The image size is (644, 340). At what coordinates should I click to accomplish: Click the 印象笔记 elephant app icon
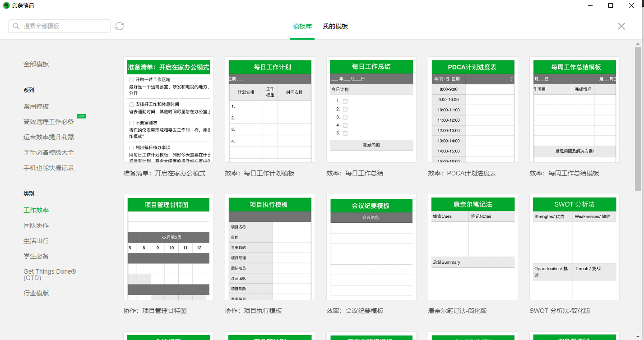click(x=6, y=5)
